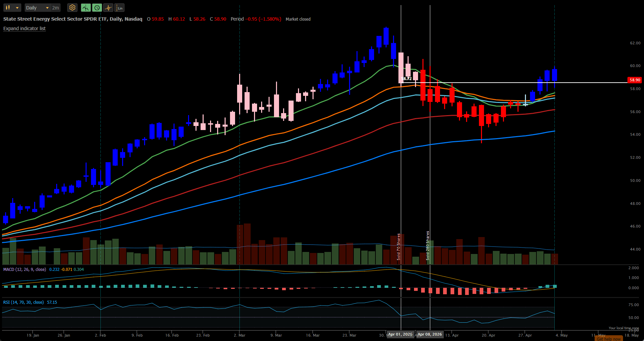Select the 2m period label
This screenshot has width=644, height=341.
(55, 8)
